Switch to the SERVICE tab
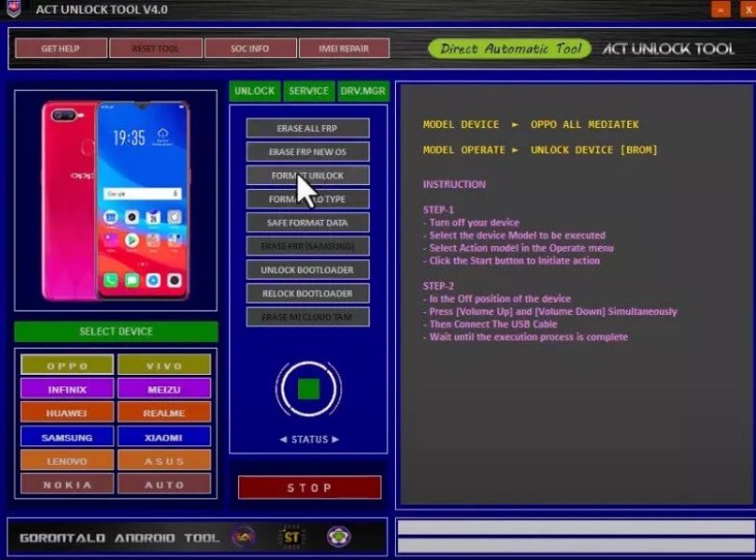The image size is (756, 560). 308,90
